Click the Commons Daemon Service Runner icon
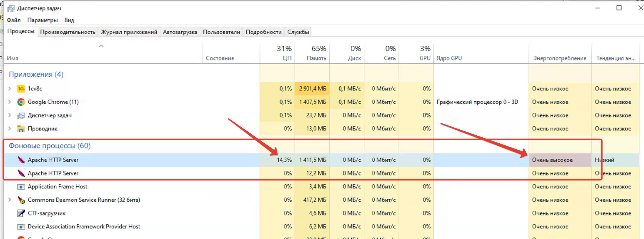644x239 pixels. (x=21, y=200)
